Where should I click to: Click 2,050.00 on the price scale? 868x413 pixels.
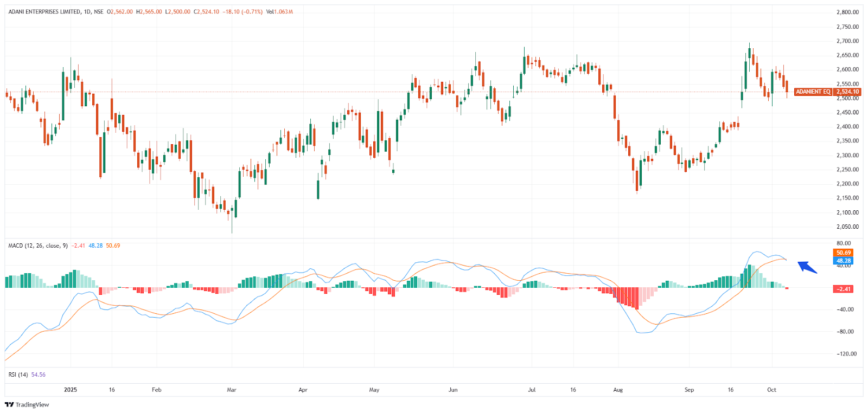pyautogui.click(x=847, y=227)
